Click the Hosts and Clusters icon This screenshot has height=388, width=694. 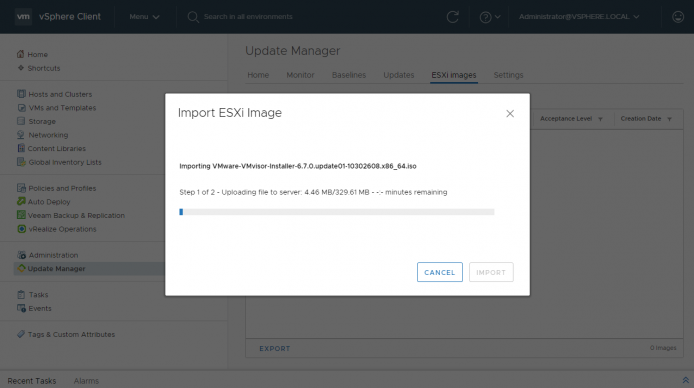pos(21,94)
